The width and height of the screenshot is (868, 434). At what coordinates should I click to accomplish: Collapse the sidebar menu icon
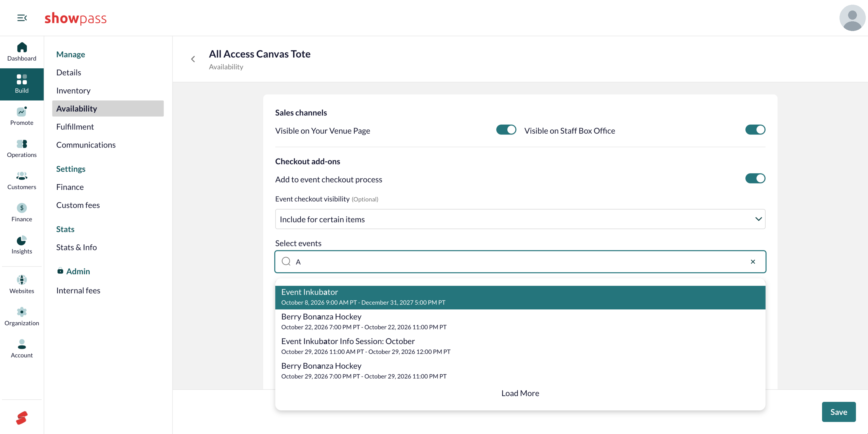[22, 18]
